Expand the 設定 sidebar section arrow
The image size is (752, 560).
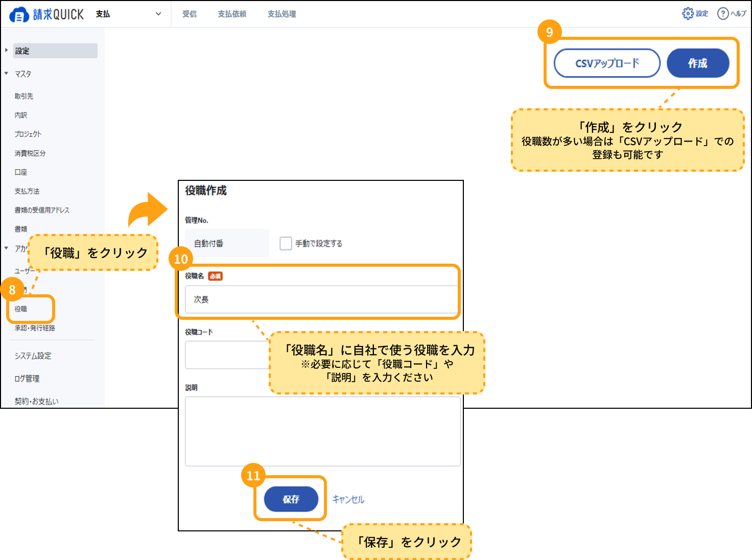pos(7,51)
